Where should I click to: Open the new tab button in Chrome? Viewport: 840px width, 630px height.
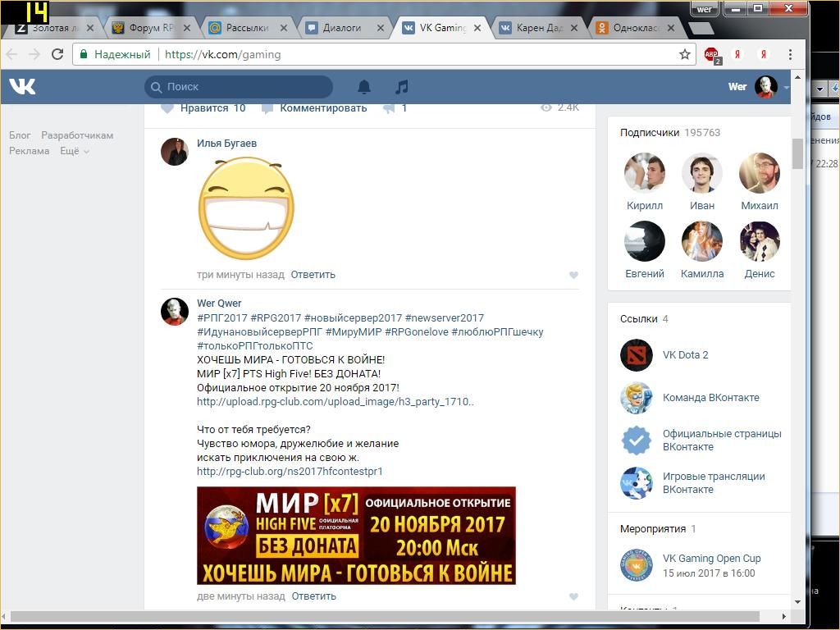coord(701,28)
